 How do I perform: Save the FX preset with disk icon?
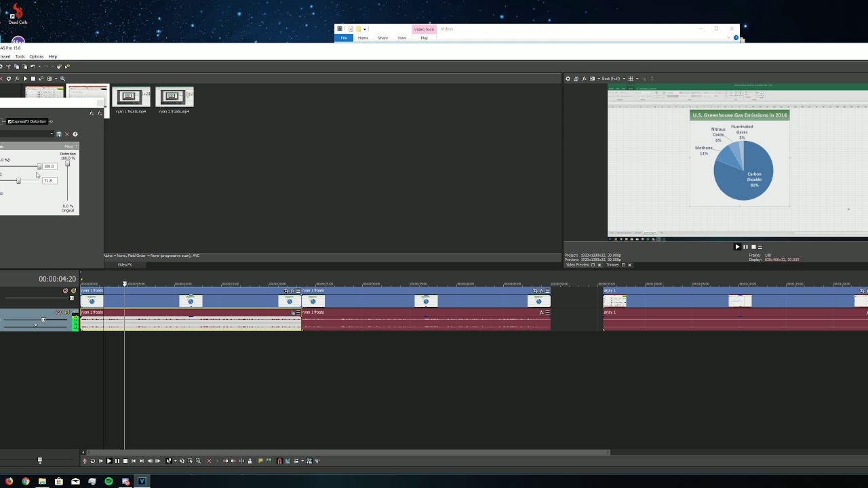click(x=59, y=134)
